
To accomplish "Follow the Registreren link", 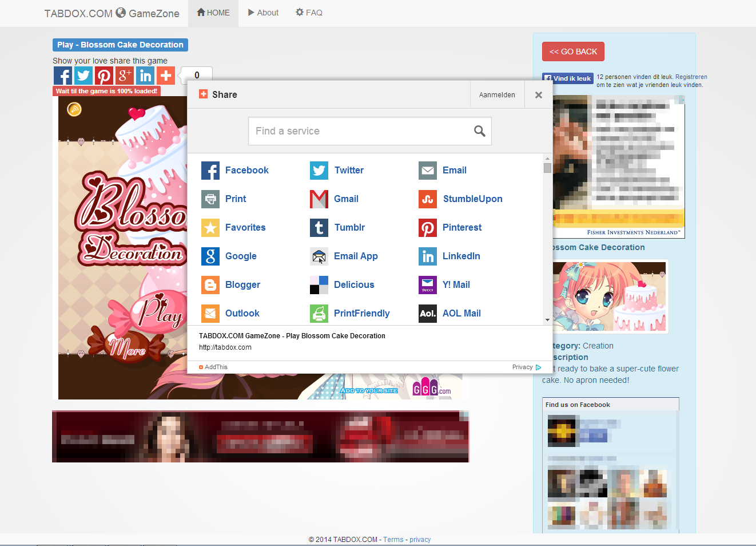I will click(691, 77).
